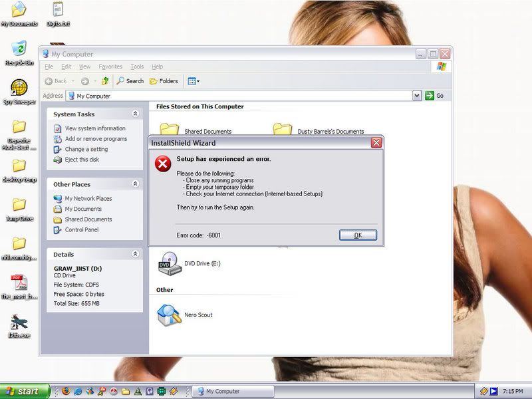This screenshot has width=532, height=399.
Task: Select the Depeche Mode-Best desktop folder
Action: [19, 136]
